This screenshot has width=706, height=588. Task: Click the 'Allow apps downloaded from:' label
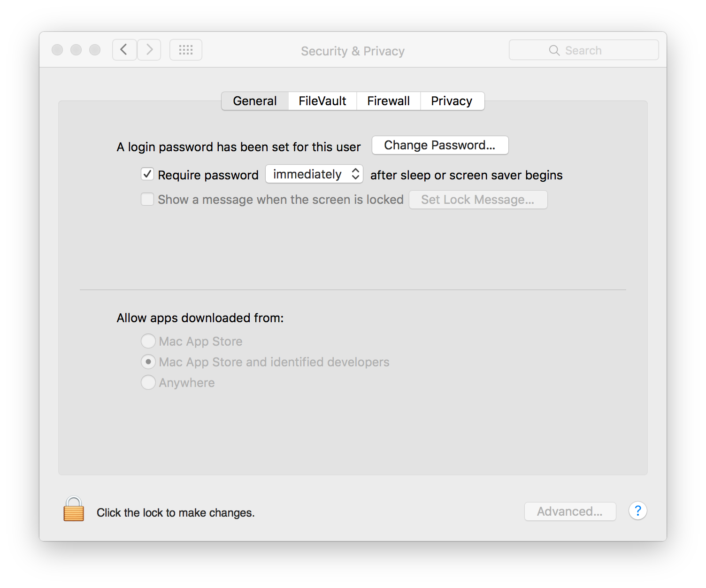(x=200, y=318)
